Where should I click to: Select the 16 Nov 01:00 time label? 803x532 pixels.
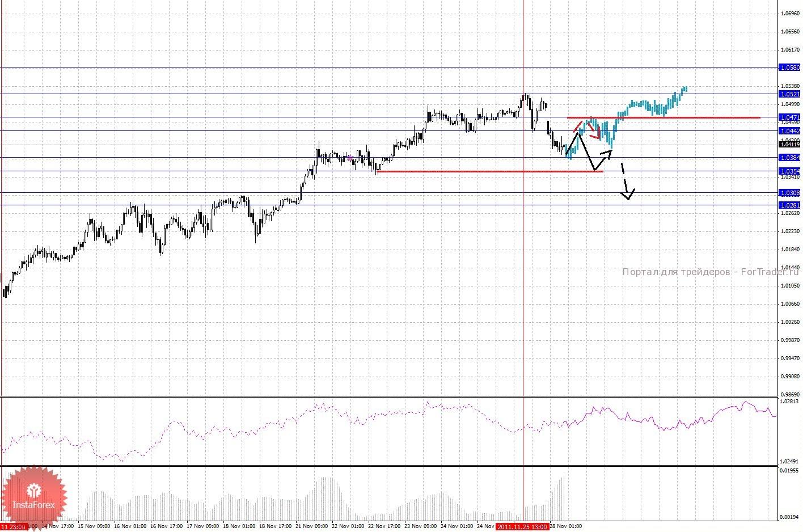click(x=131, y=527)
